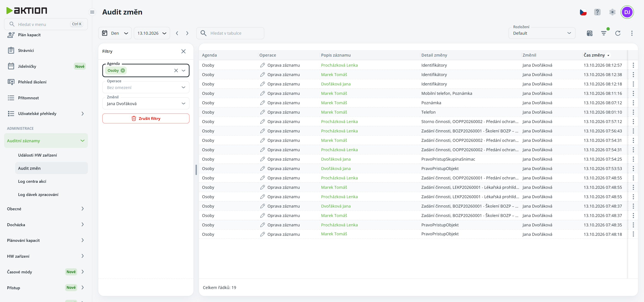Open settings gear icon in header
Screen dimensions: 644x302
coord(612,12)
